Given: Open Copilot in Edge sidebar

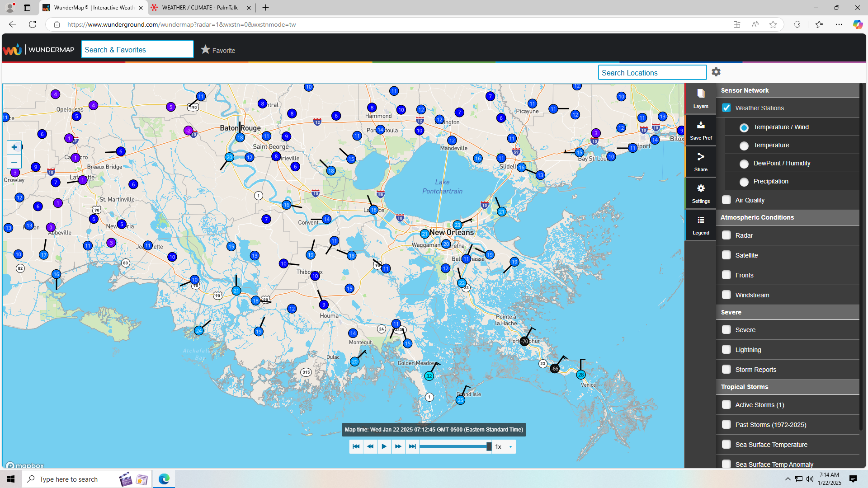Looking at the screenshot, I should click(x=858, y=24).
